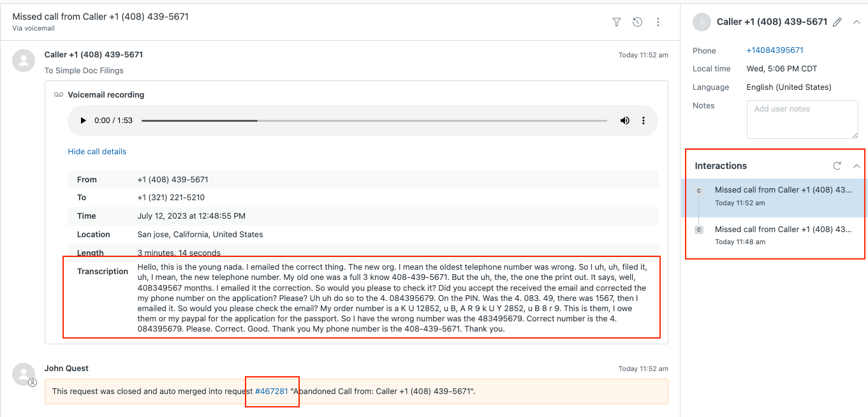Screen dimensions: 868x417
Task: Click the ticket title Missed call from Caller
Action: tap(100, 17)
